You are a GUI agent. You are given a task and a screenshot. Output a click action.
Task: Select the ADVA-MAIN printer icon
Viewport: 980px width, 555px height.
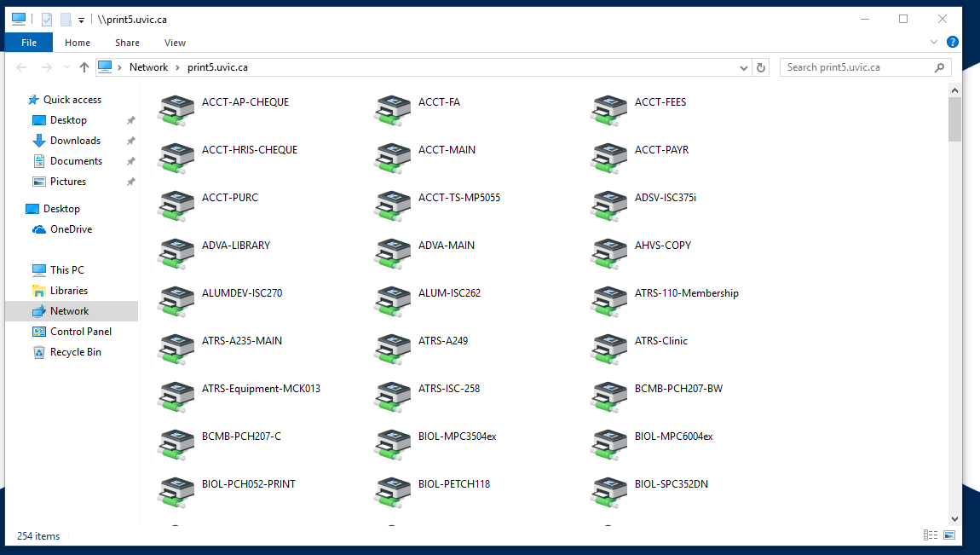pyautogui.click(x=393, y=253)
